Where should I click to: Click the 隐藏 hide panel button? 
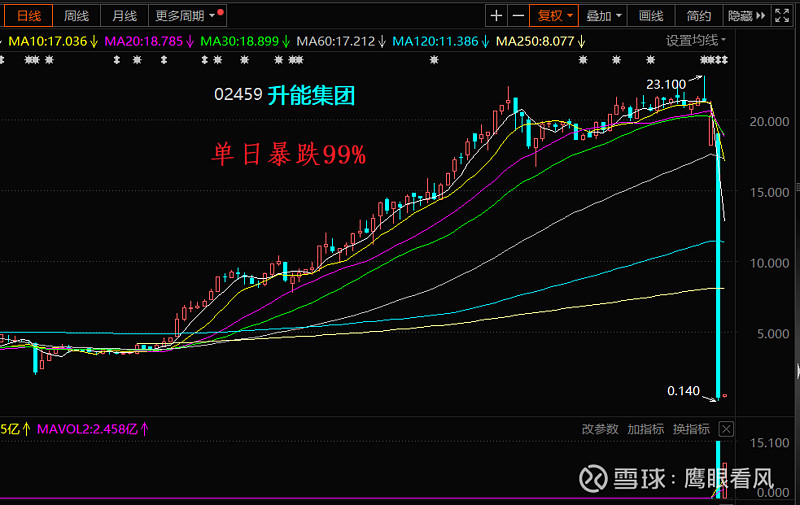[x=746, y=16]
